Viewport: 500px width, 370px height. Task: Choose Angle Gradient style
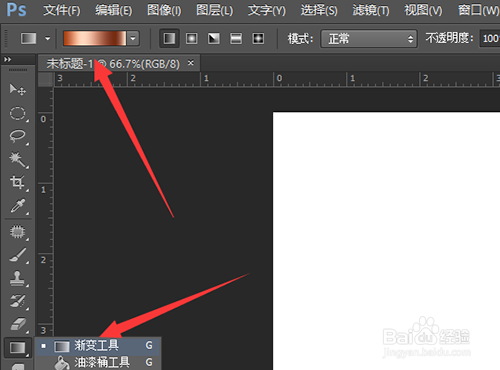214,39
